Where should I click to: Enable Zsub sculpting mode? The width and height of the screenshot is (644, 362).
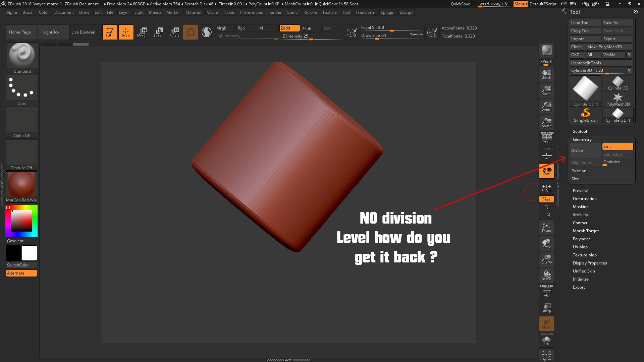click(311, 28)
